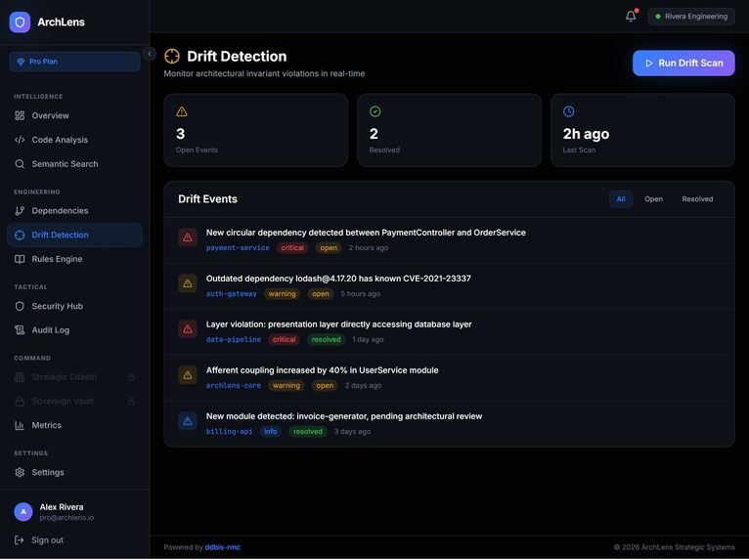
Task: Click the pro@archlens.io email text
Action: click(66, 518)
